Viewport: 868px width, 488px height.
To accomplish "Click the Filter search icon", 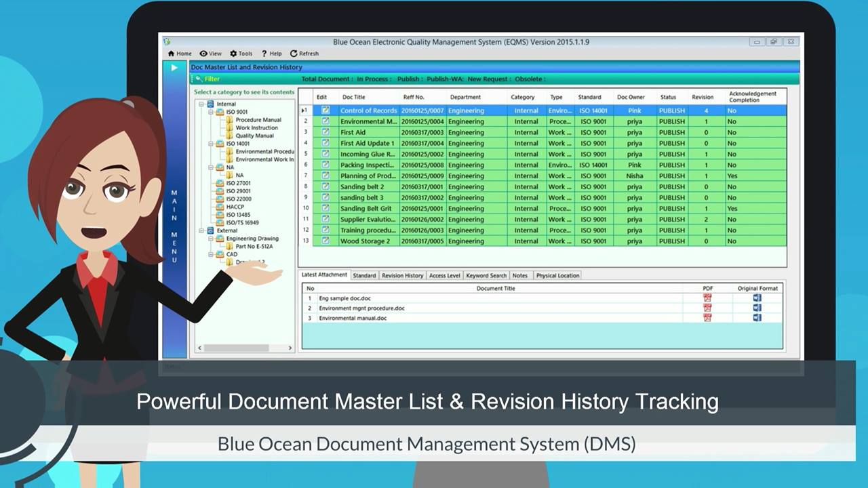I will coord(199,79).
